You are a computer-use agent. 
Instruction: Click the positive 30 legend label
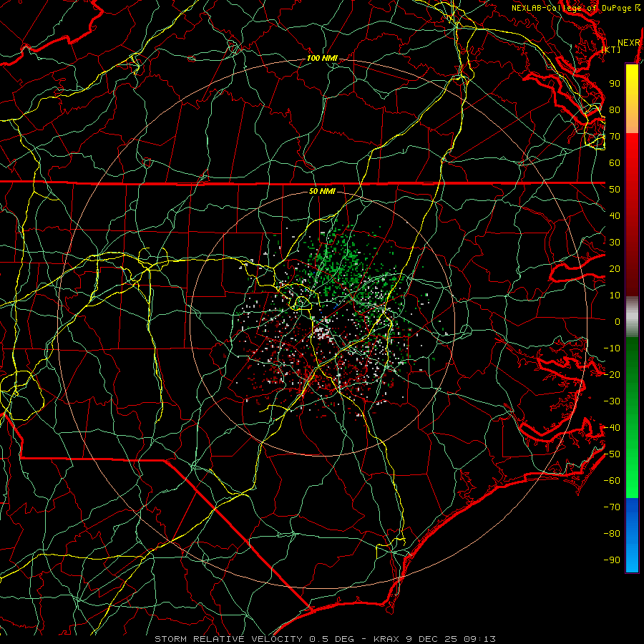(x=615, y=243)
